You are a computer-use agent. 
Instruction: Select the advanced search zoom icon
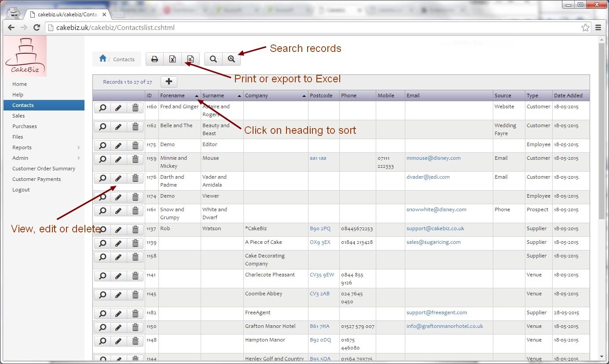click(x=232, y=59)
